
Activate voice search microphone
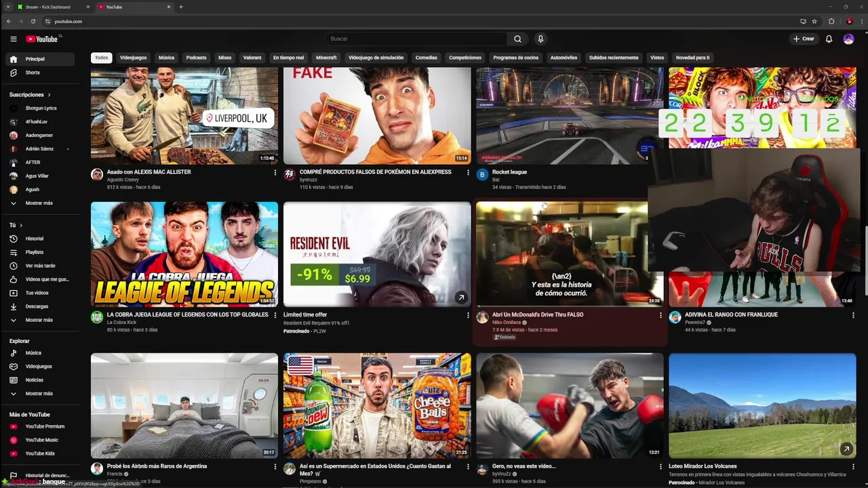(x=540, y=39)
